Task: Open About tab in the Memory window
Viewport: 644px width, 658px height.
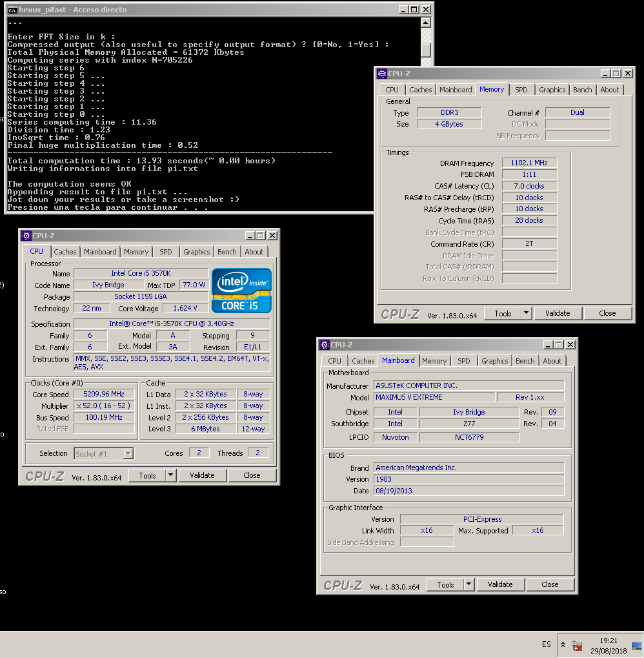Action: (x=610, y=90)
